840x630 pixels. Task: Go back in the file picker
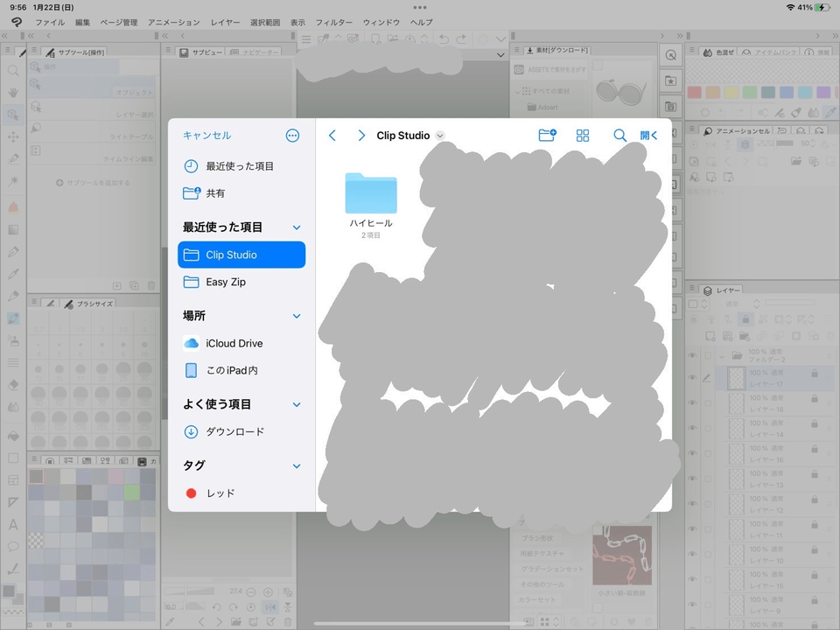[x=332, y=136]
